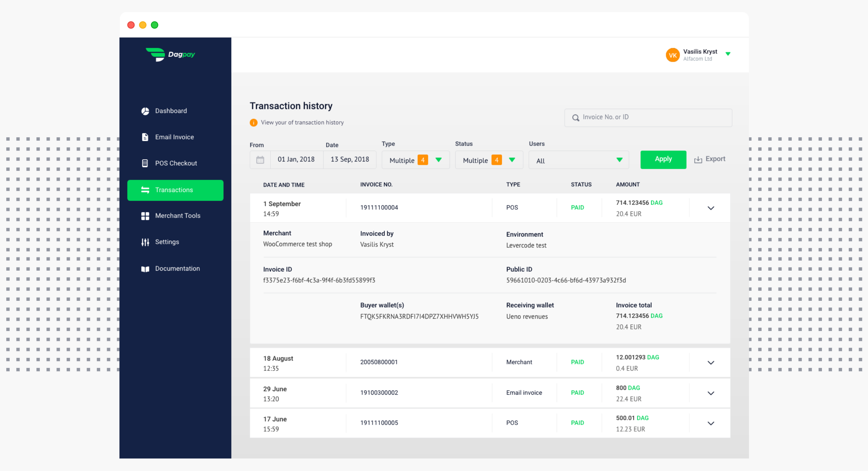Click the Dashboard pie chart icon
Image resolution: width=868 pixels, height=471 pixels.
click(145, 111)
